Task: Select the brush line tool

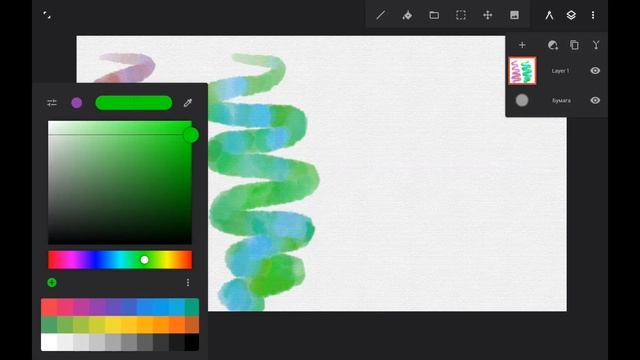Action: (380, 15)
